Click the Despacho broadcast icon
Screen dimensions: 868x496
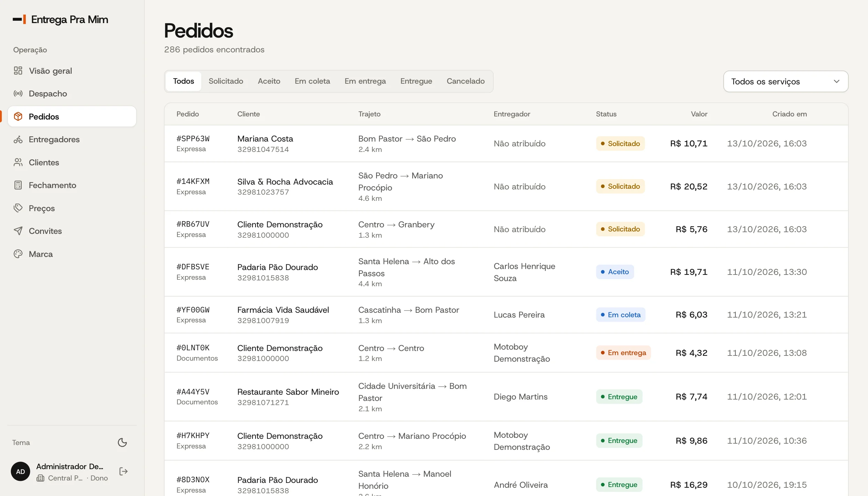18,93
